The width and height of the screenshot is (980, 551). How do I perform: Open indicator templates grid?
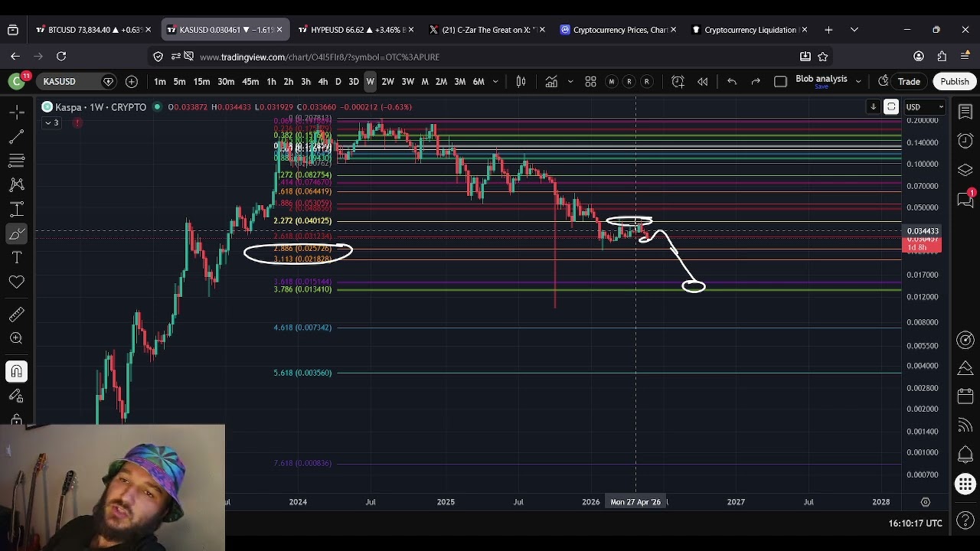[590, 81]
